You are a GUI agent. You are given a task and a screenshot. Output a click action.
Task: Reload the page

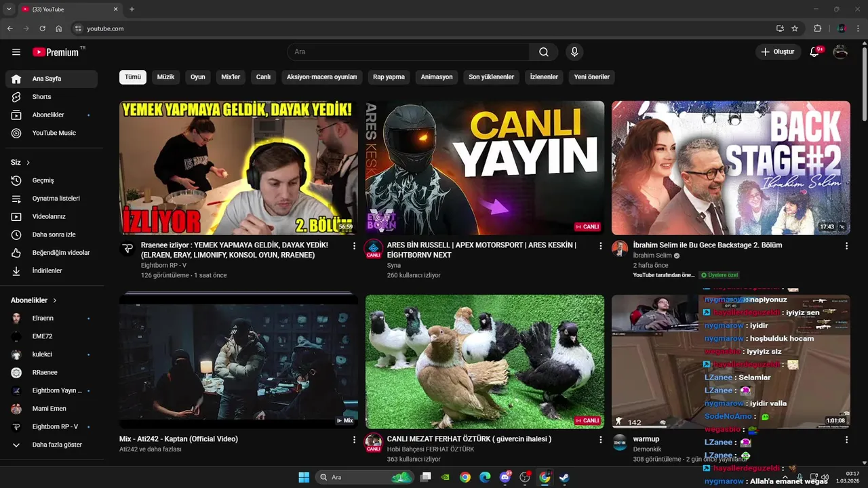(x=42, y=28)
